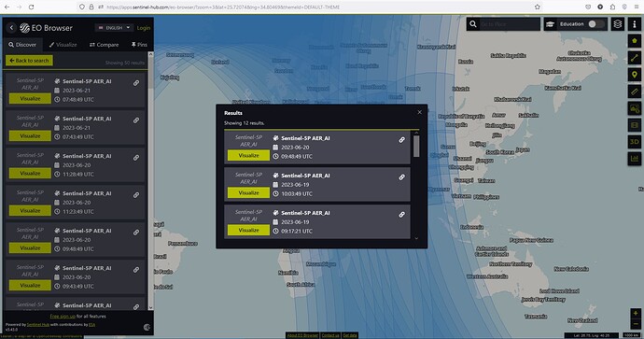Click the sidebar results scrollbar up arrow
This screenshot has height=339, width=644.
point(150,54)
